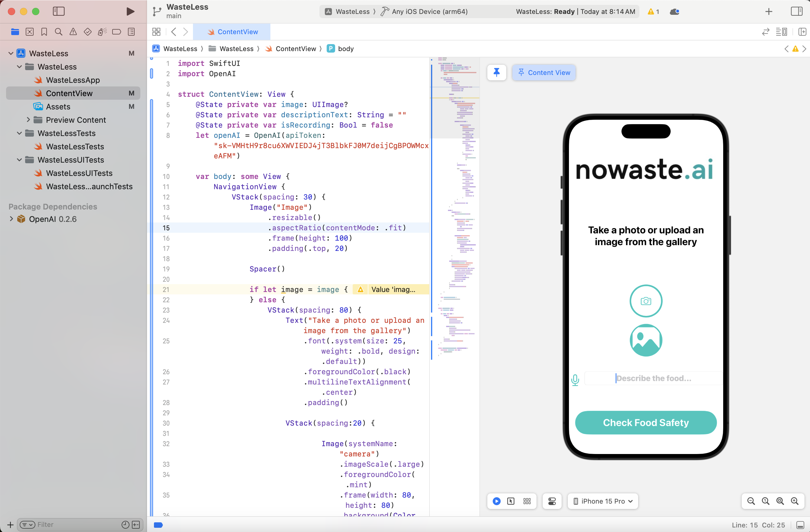
Task: Click the Library plus button in toolbar
Action: tap(769, 11)
